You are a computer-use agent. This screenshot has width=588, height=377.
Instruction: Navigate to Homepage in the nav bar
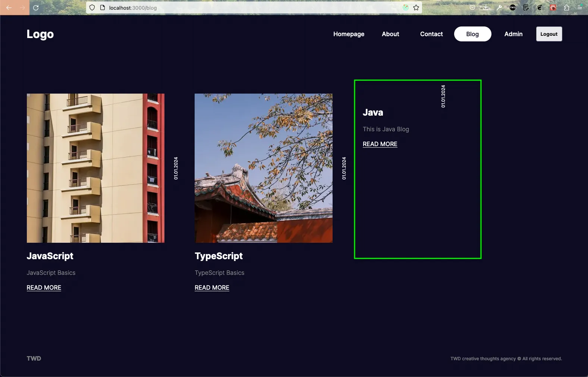point(349,34)
